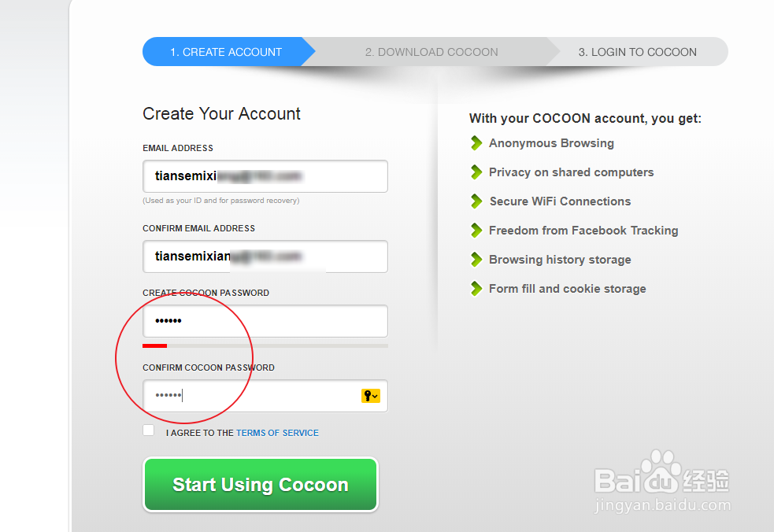Select the Create Account step tab
The width and height of the screenshot is (774, 532).
tap(225, 52)
